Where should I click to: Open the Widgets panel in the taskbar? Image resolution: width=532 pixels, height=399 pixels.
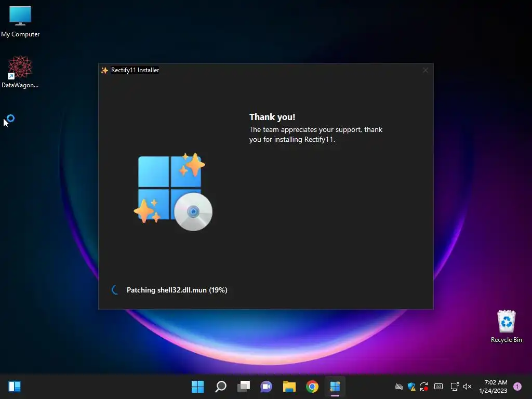pos(14,387)
